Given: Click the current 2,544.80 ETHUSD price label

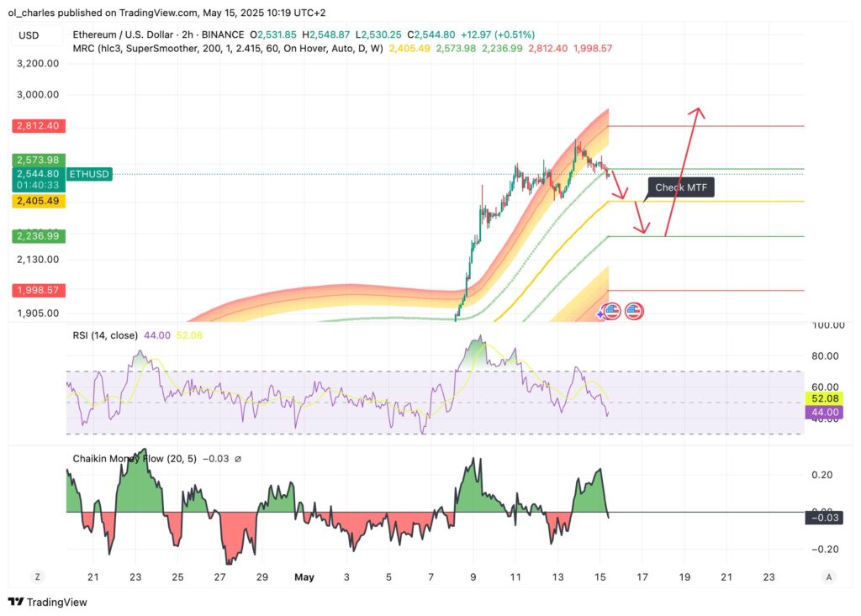Looking at the screenshot, I should coord(36,174).
